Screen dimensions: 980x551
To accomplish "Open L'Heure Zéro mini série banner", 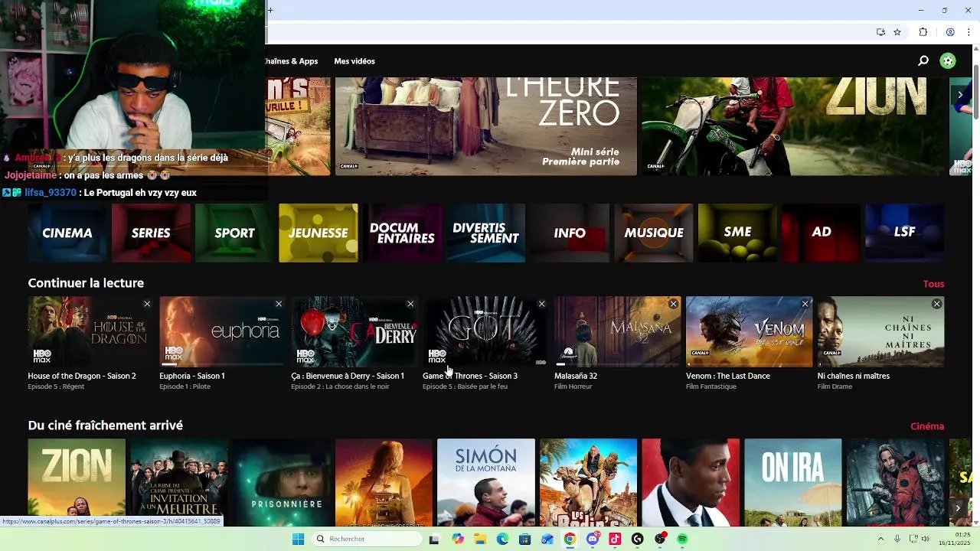I will tap(486, 126).
